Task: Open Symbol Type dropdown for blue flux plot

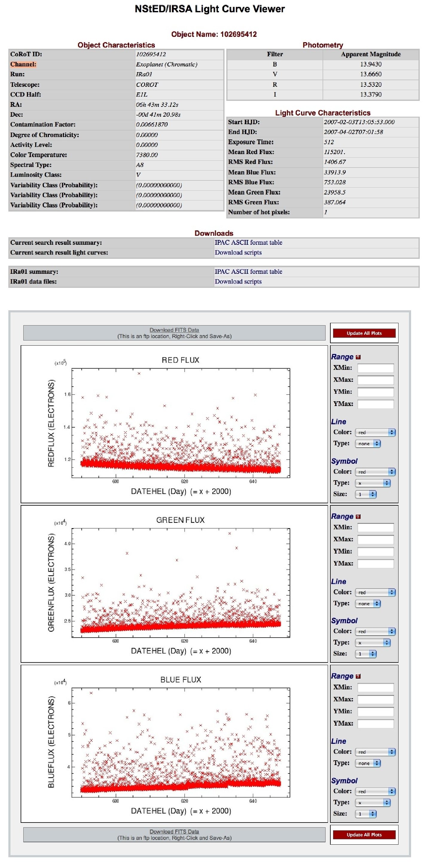Action: [x=373, y=803]
